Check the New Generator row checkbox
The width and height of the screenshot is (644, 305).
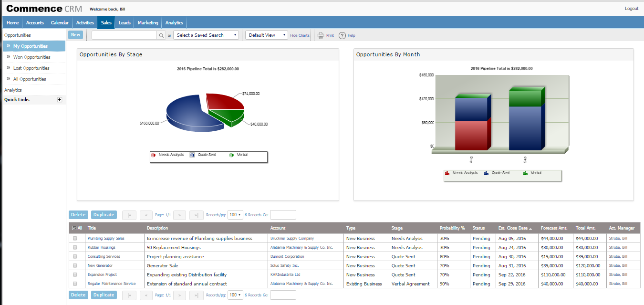pos(74,265)
